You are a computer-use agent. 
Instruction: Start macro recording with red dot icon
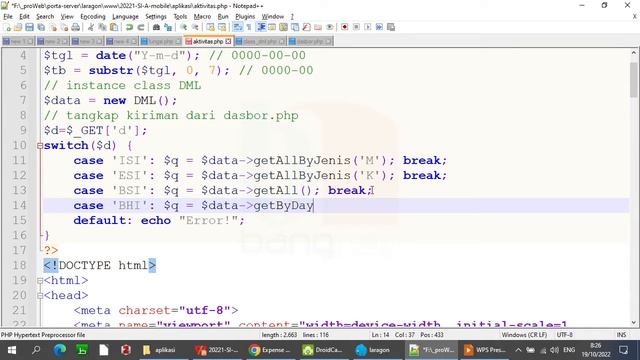344,27
